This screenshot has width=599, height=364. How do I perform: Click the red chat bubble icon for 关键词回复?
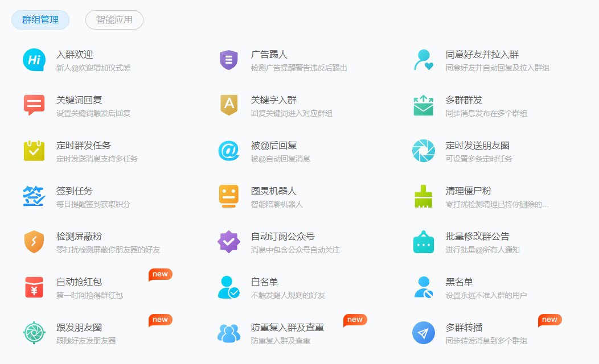point(34,105)
